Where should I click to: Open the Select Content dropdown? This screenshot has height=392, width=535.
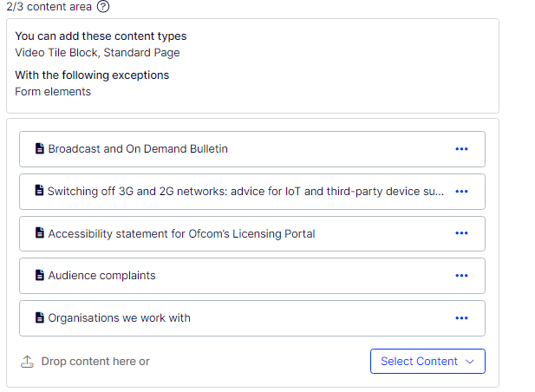click(x=420, y=362)
